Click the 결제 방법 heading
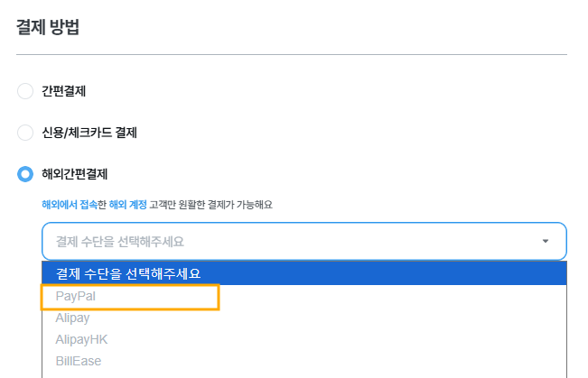The image size is (588, 378). 48,27
